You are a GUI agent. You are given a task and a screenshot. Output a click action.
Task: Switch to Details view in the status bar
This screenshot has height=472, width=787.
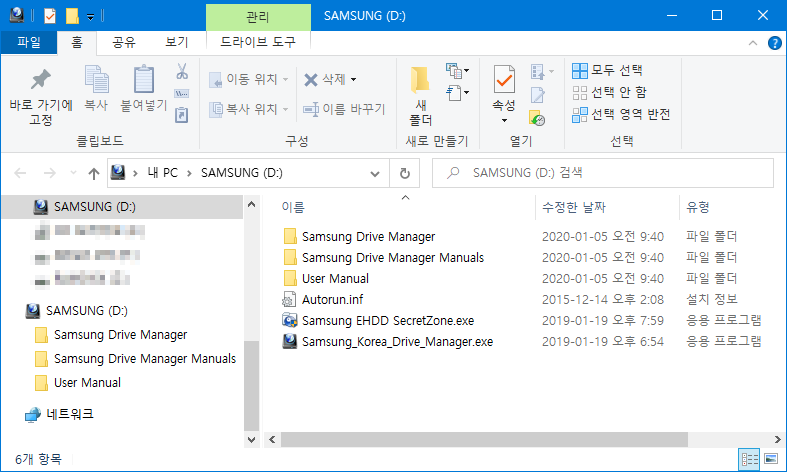(x=749, y=459)
